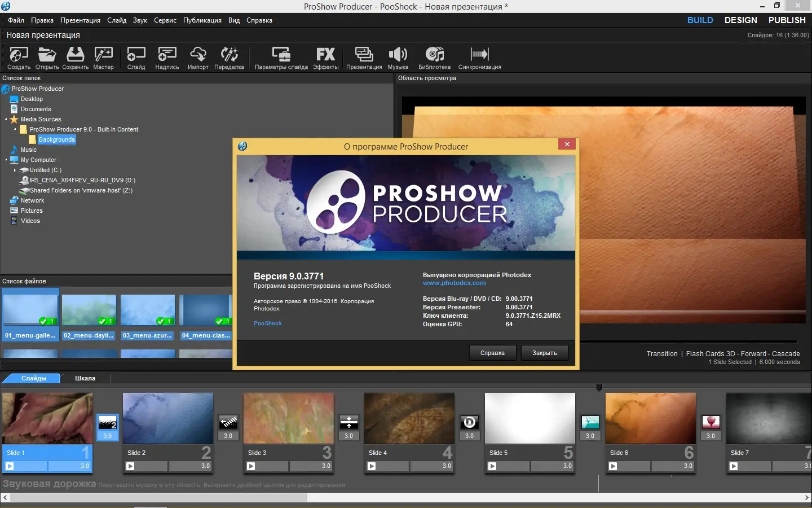The height and width of the screenshot is (508, 812).
Task: Select the Слайды tab
Action: pyautogui.click(x=34, y=378)
